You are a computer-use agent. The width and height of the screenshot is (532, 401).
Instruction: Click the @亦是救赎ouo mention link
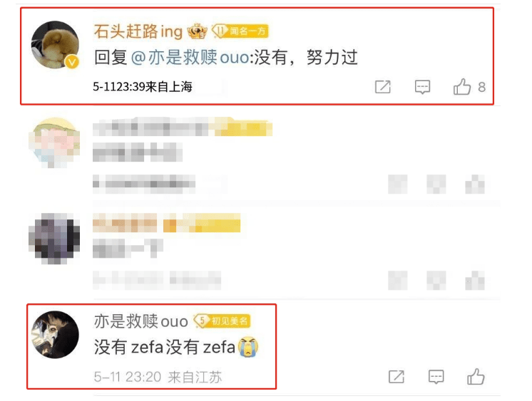click(x=190, y=57)
